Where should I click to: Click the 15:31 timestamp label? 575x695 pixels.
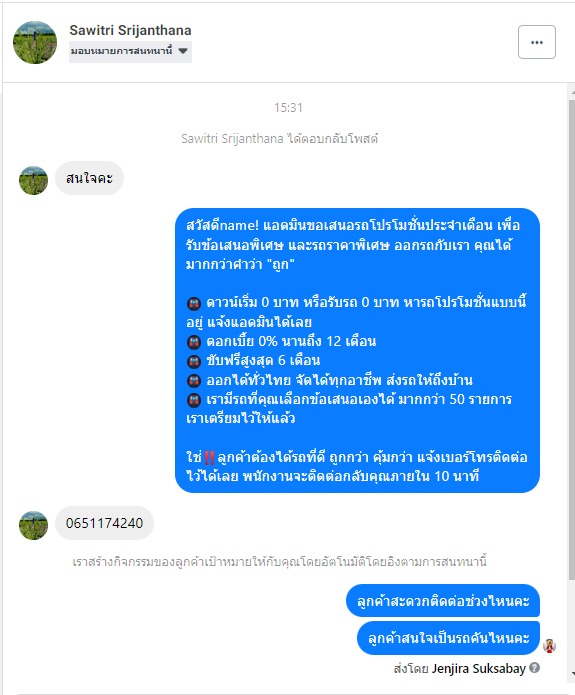pos(288,107)
